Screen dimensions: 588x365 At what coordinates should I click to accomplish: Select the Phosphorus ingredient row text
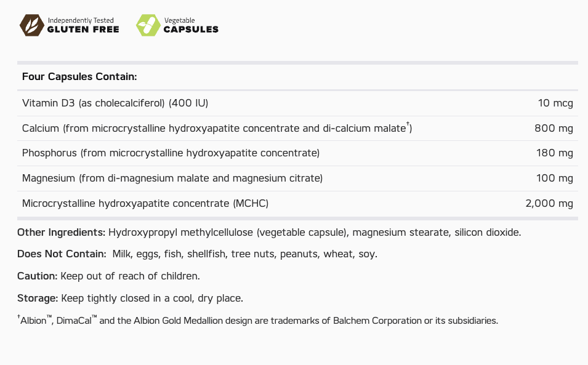pyautogui.click(x=171, y=153)
